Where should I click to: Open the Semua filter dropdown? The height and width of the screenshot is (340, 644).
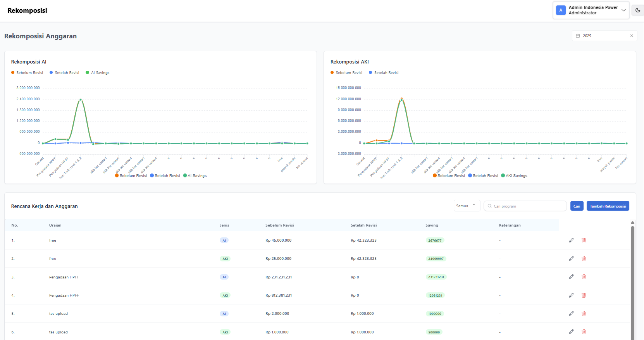coord(467,206)
